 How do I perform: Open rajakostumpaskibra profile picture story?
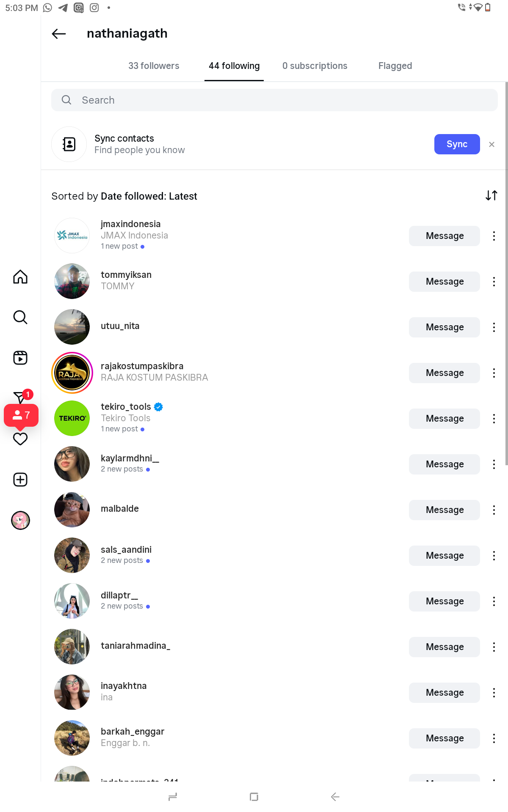(x=72, y=373)
